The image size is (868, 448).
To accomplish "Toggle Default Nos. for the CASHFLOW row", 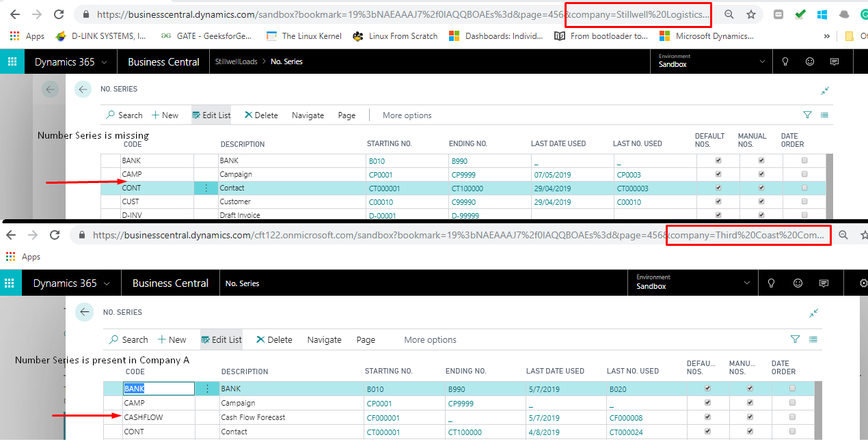I will [x=707, y=417].
